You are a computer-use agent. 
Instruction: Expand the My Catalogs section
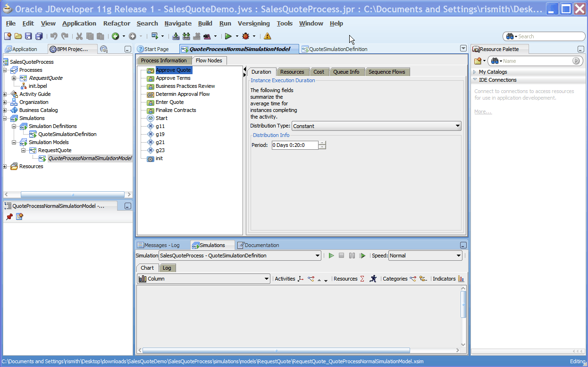[x=475, y=72]
